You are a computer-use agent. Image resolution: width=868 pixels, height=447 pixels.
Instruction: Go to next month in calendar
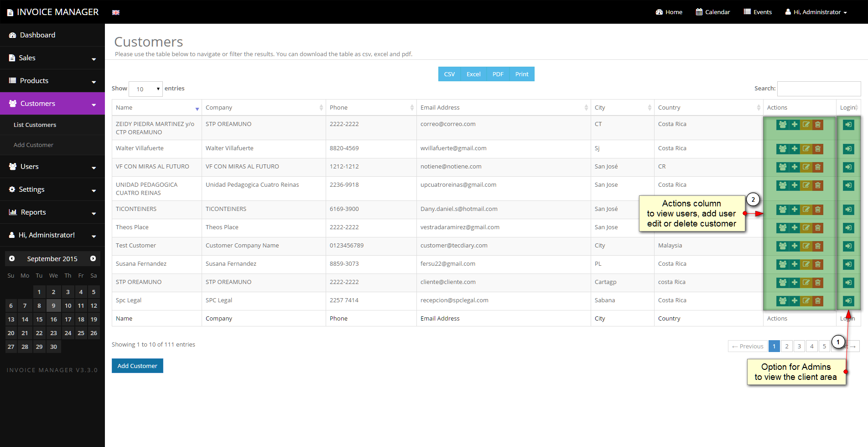(93, 258)
